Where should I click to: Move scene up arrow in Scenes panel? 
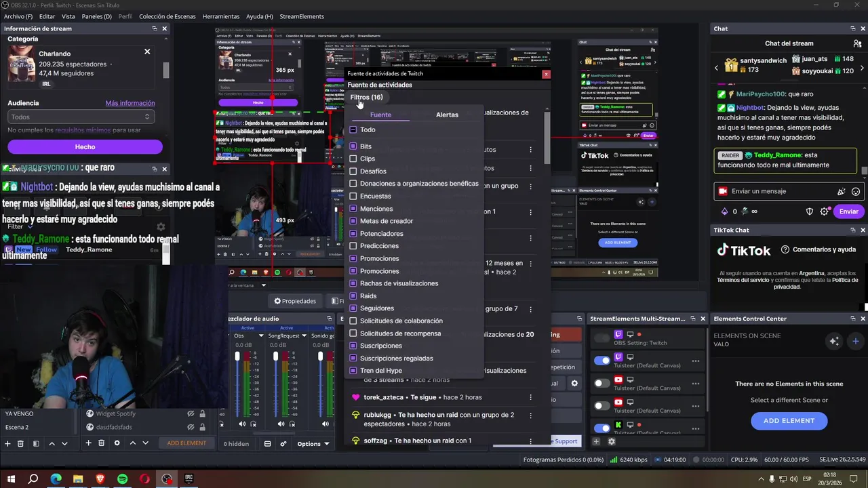coord(52,443)
